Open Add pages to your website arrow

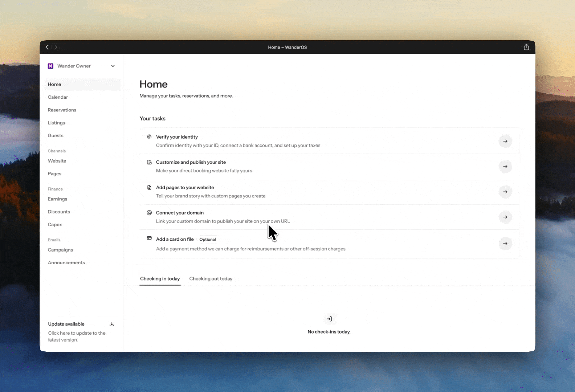pyautogui.click(x=505, y=192)
